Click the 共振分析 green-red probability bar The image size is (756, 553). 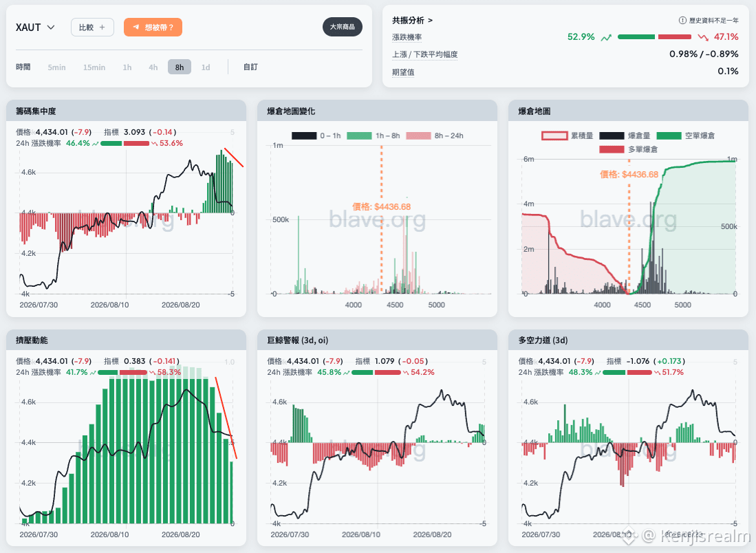point(654,37)
